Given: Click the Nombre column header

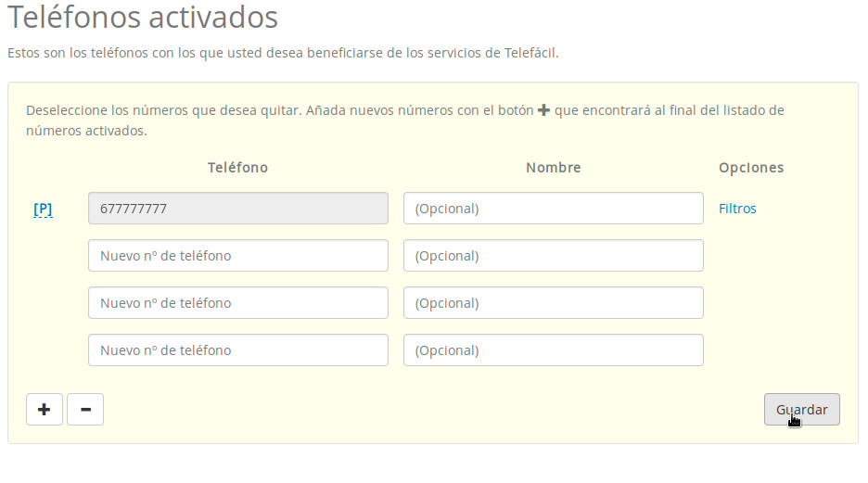Looking at the screenshot, I should point(553,168).
